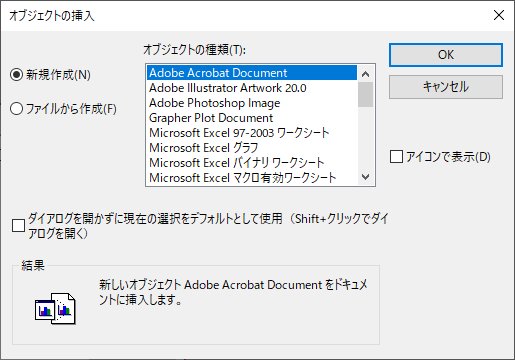Click the object type list scrollbar thumb
The image size is (515, 360).
click(366, 94)
